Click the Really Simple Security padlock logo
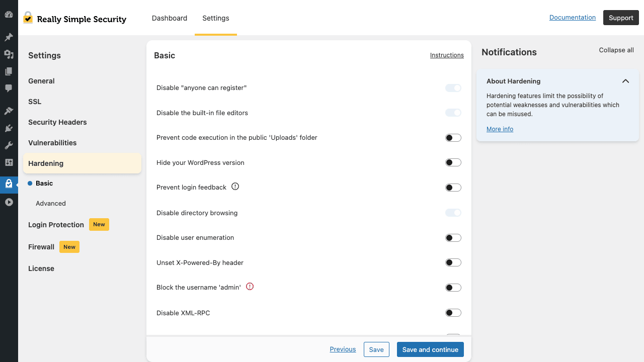This screenshot has height=362, width=644. [x=28, y=18]
